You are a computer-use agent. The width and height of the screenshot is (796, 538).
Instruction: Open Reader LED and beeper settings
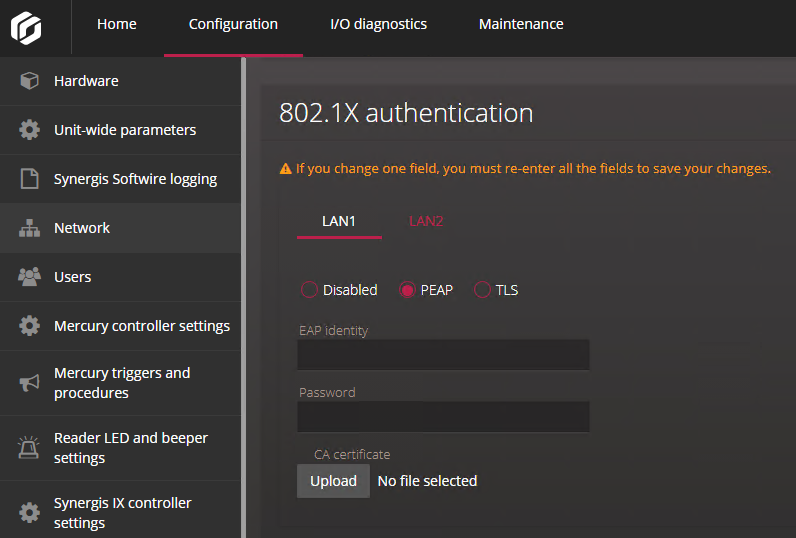click(121, 448)
